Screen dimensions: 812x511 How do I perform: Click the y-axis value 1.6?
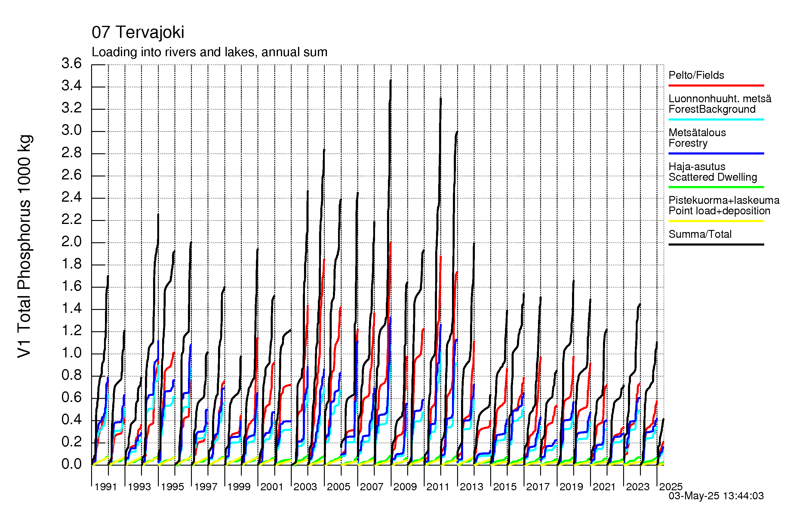tap(72, 286)
